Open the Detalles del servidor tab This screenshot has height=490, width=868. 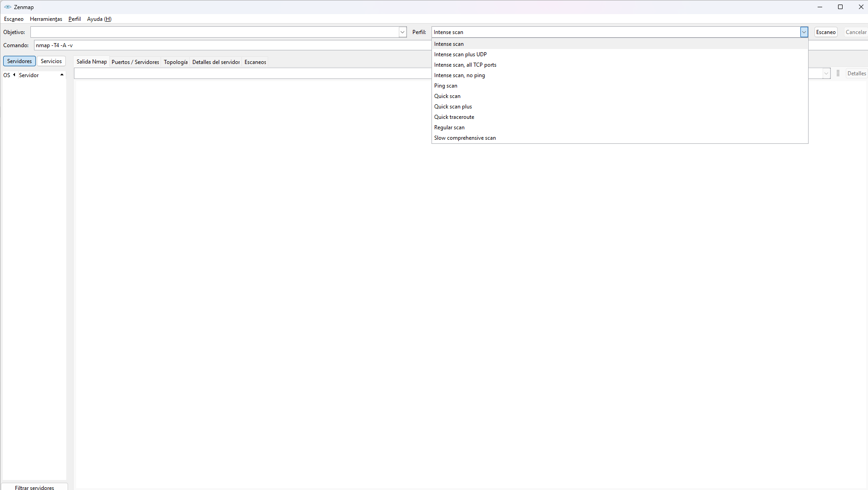click(x=216, y=62)
